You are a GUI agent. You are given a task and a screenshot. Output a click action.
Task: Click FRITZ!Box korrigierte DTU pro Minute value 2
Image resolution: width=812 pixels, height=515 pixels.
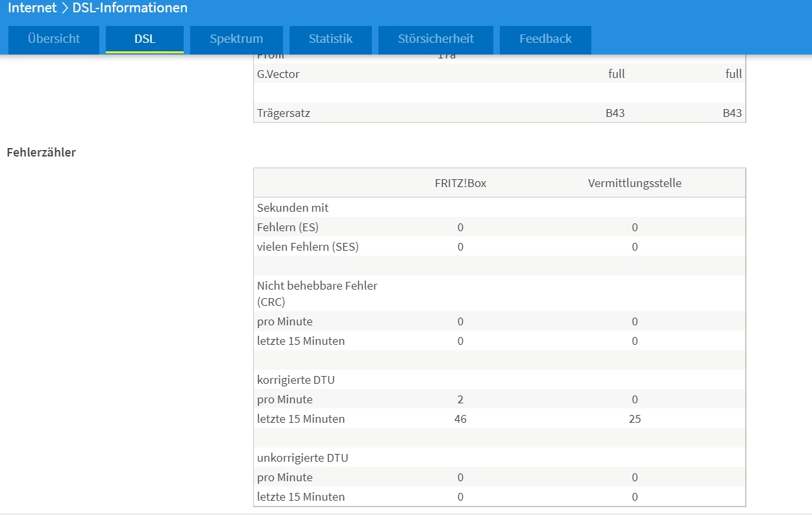point(460,399)
